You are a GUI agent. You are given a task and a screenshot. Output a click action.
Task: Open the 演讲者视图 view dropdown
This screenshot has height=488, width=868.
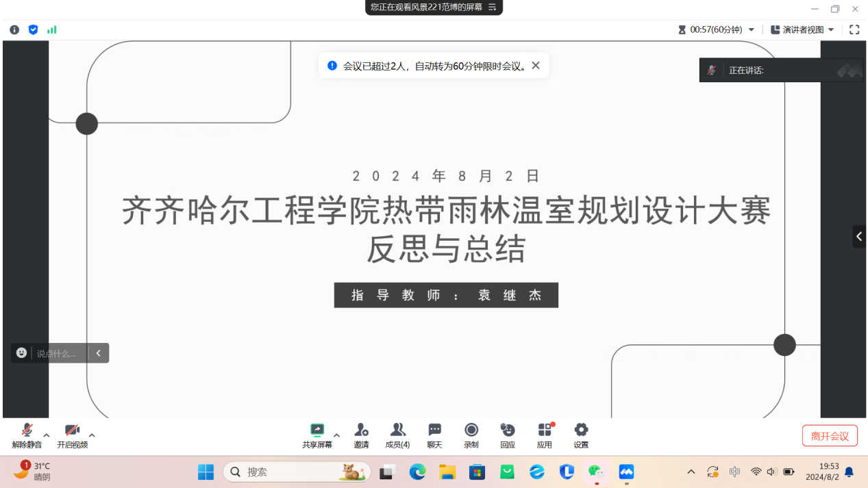coord(803,29)
